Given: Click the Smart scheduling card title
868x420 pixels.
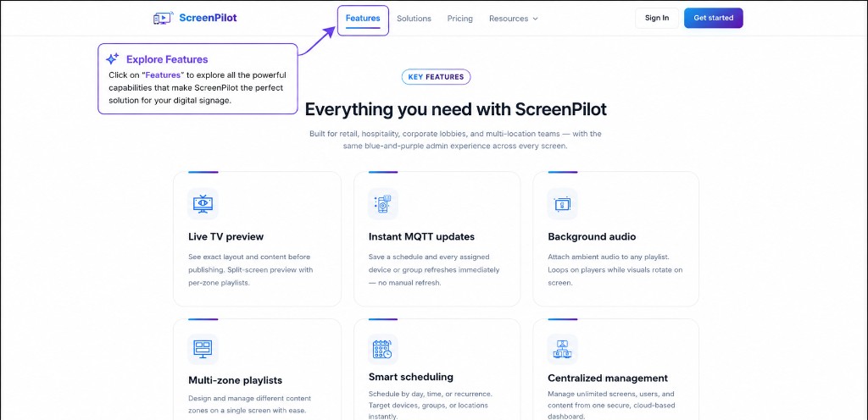Looking at the screenshot, I should [x=411, y=377].
